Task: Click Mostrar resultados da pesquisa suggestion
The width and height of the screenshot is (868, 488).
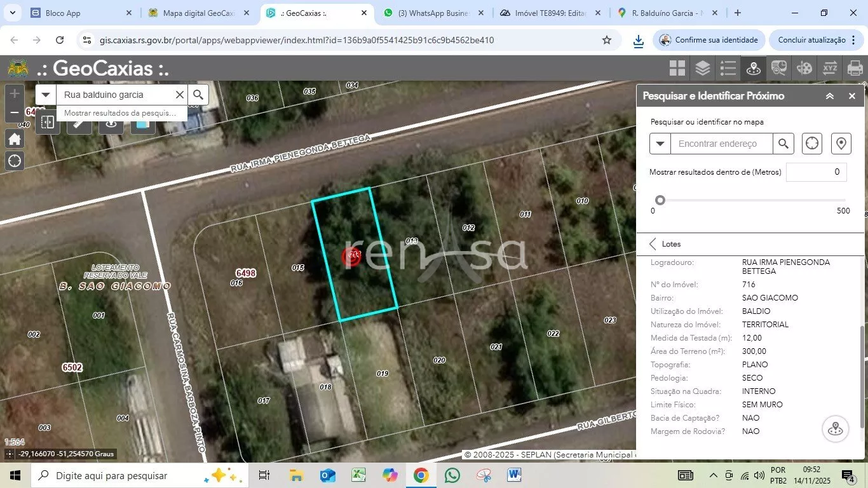Action: [x=120, y=113]
